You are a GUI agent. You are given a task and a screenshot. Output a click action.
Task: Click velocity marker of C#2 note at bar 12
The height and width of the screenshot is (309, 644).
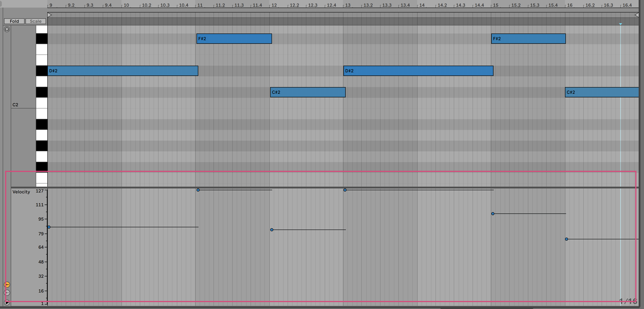(x=272, y=230)
